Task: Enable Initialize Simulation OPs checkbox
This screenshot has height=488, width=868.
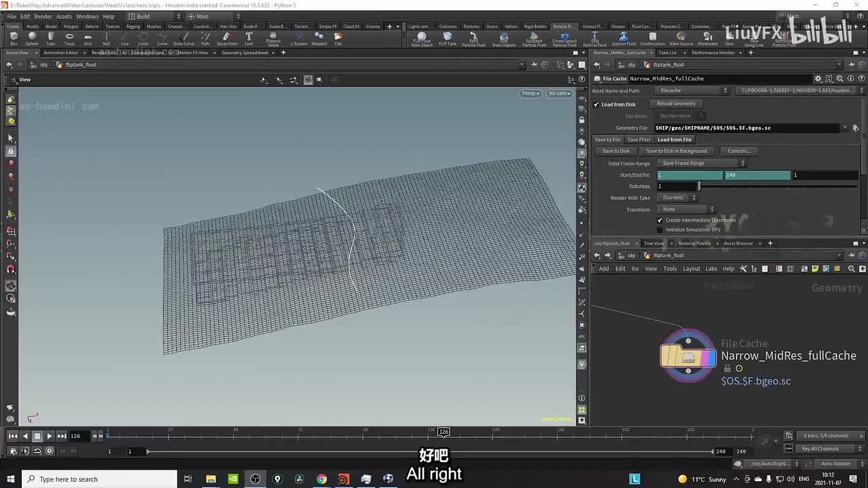Action: (x=660, y=230)
